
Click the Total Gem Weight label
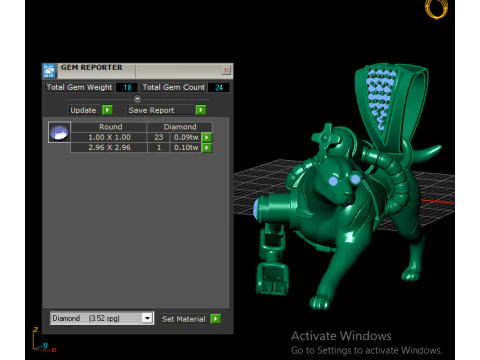click(x=80, y=87)
